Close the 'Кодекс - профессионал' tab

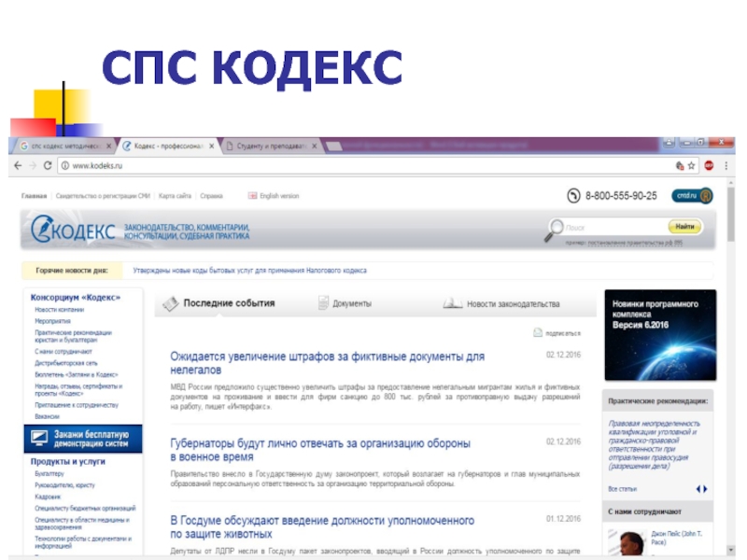click(212, 147)
